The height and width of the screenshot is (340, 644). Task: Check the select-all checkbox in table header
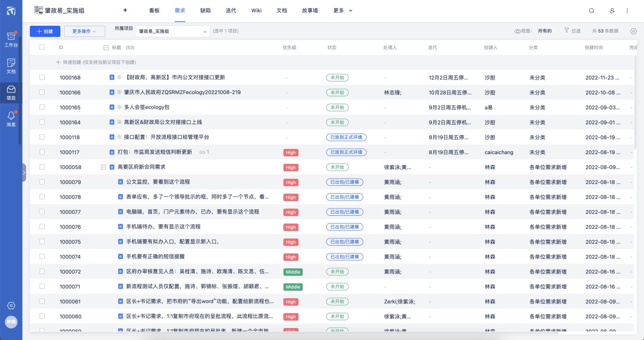click(42, 47)
